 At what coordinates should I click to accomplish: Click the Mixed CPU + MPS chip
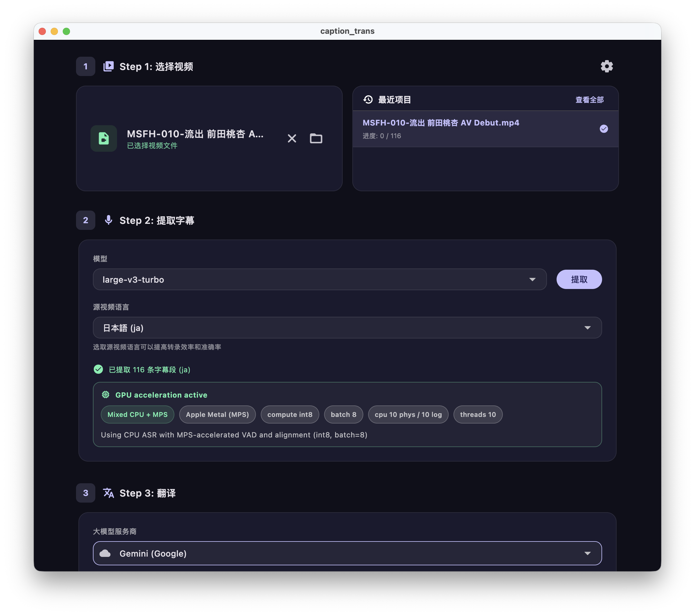[137, 414]
